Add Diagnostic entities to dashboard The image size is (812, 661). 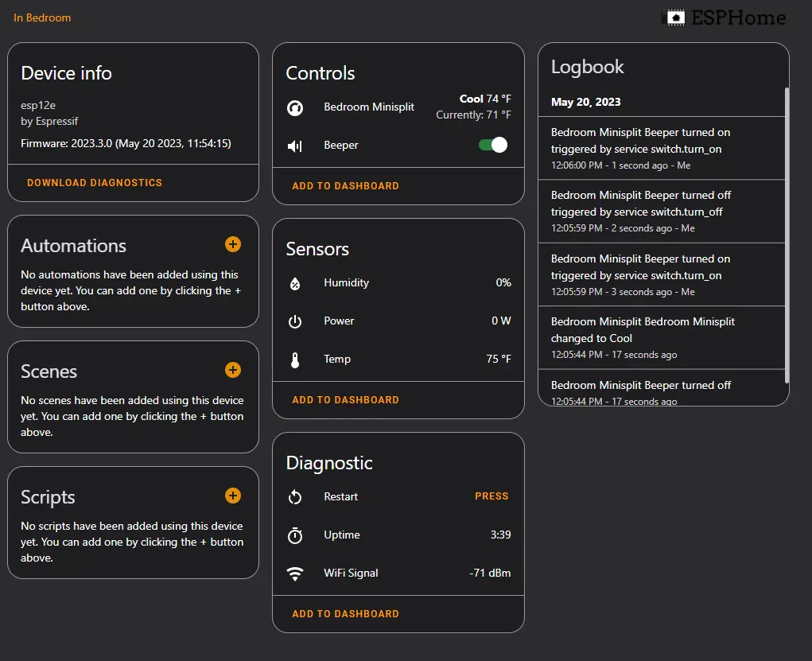345,614
